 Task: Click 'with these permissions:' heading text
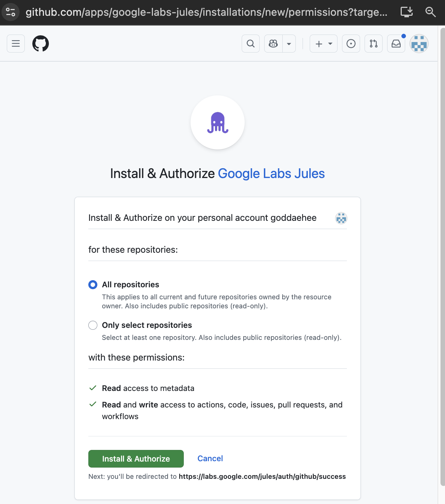tap(136, 358)
